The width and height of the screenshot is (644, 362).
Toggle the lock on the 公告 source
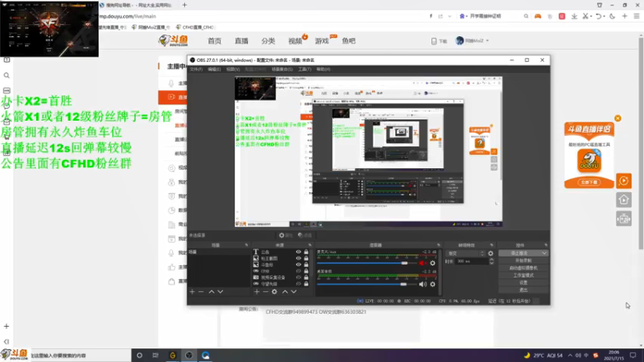click(306, 252)
